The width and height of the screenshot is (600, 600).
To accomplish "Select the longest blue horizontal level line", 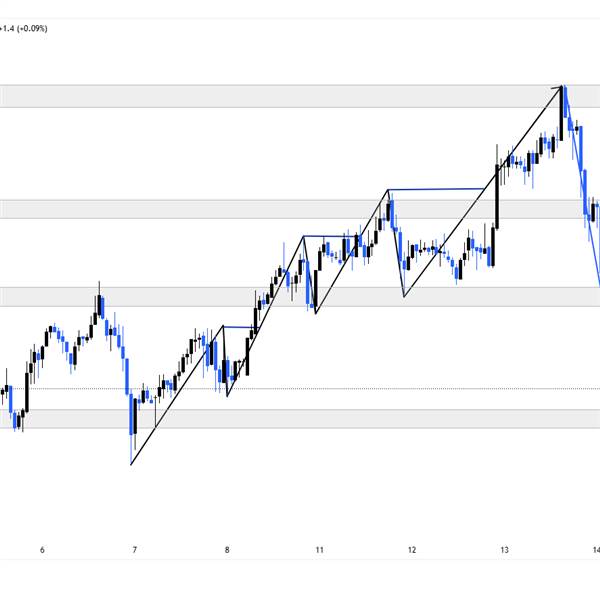I will point(440,188).
